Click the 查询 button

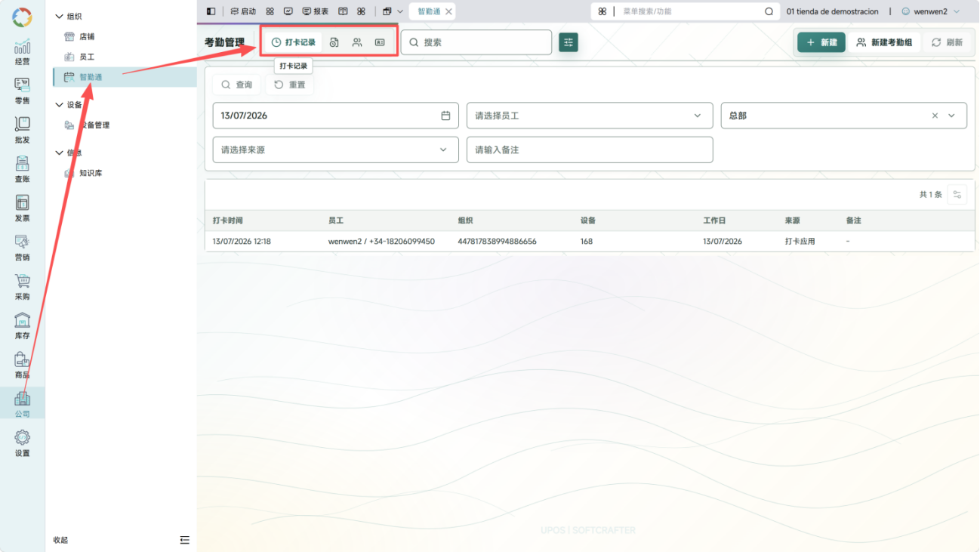(236, 85)
